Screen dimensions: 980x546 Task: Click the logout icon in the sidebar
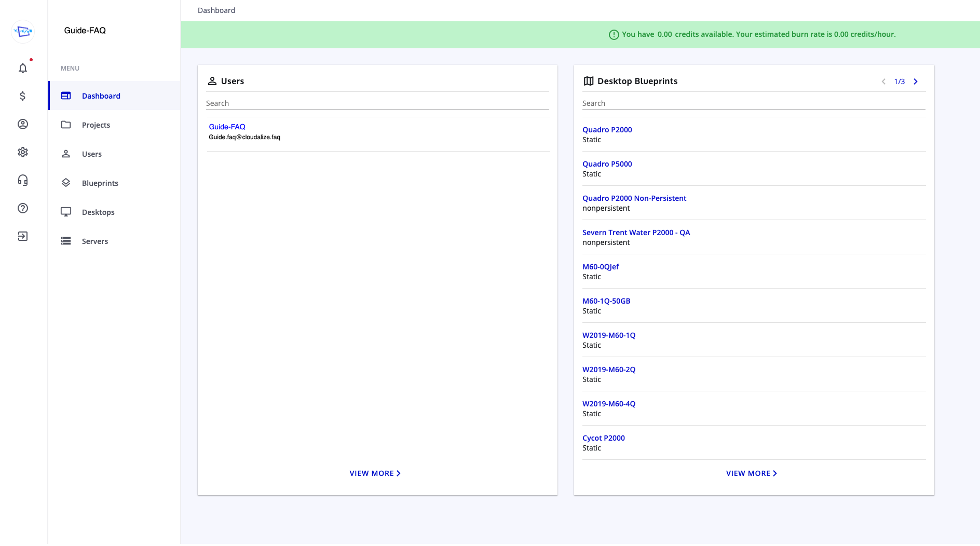point(23,236)
